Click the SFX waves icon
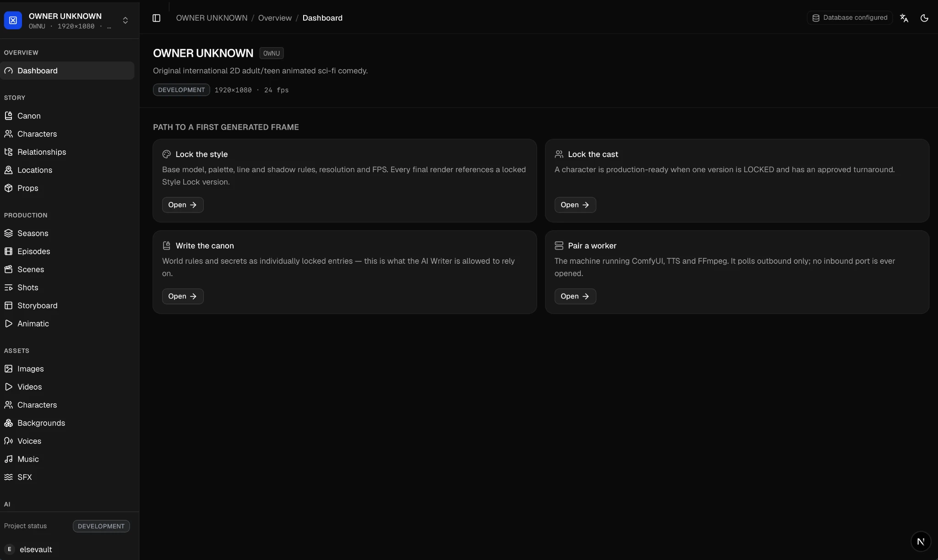Screen dimensions: 938x560 coord(8,477)
